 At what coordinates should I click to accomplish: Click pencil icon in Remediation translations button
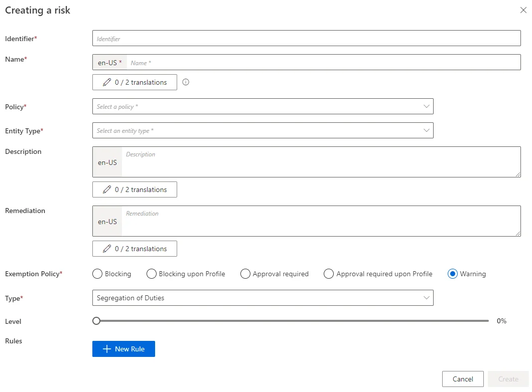[x=107, y=249]
